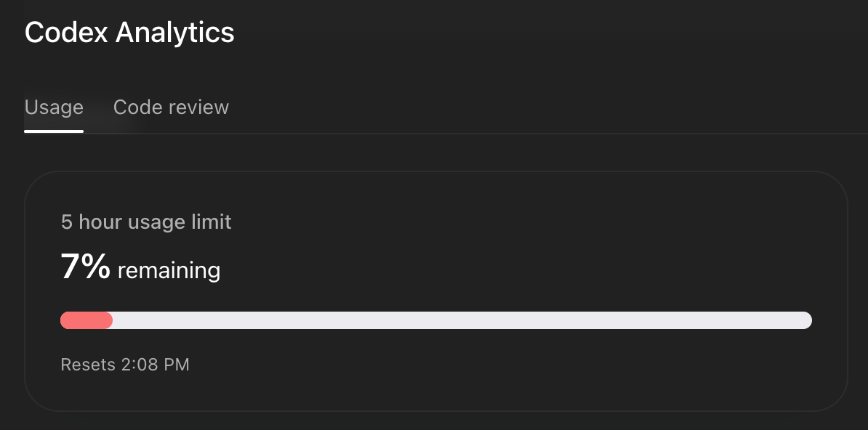The image size is (868, 430).
Task: Click the Codex Analytics page heading
Action: click(129, 33)
